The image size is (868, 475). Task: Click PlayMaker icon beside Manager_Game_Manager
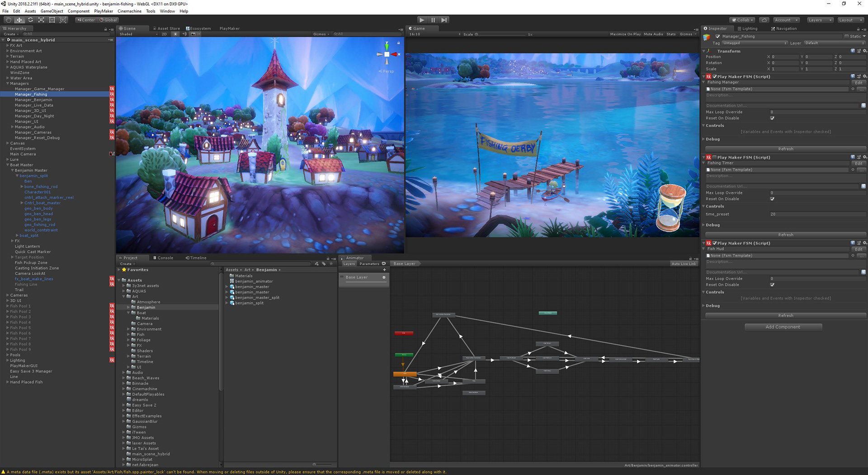[112, 89]
